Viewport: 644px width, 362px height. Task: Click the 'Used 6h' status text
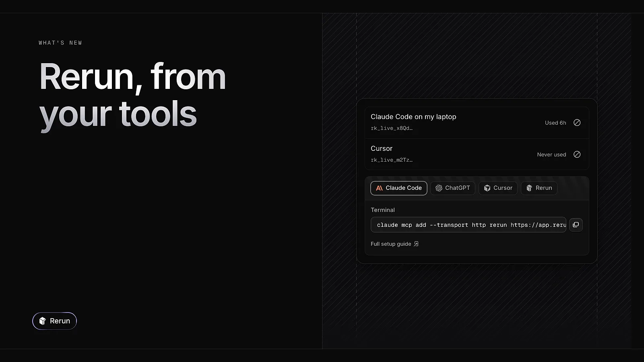[x=555, y=123]
